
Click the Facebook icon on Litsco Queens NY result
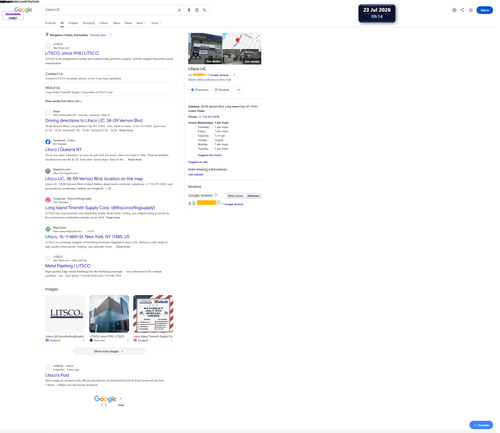[x=48, y=142]
